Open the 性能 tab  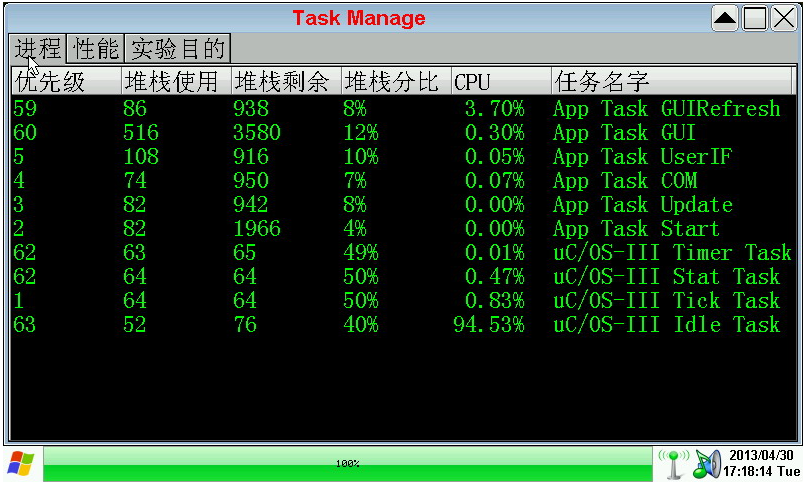[x=95, y=48]
